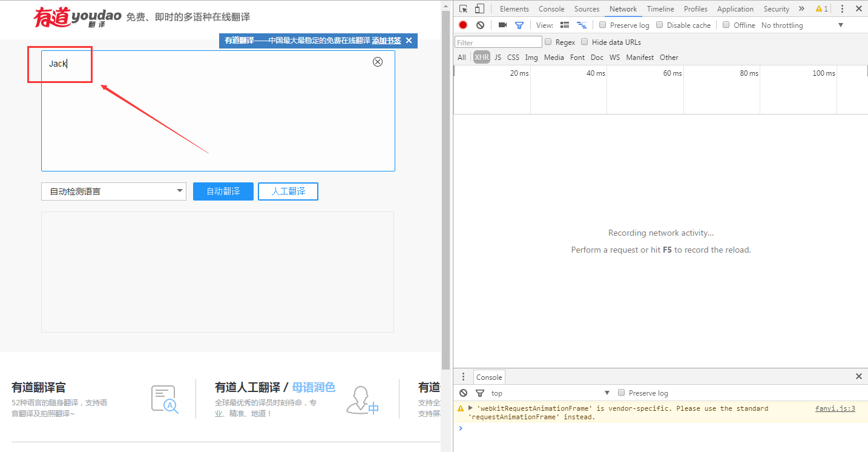This screenshot has height=452, width=868.
Task: Toggle the device toolbar icon
Action: (x=479, y=8)
